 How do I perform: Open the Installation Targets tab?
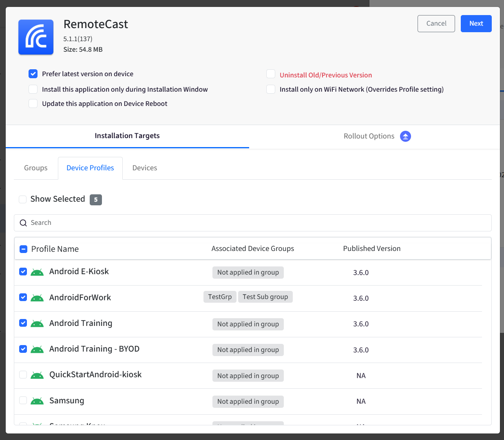pyautogui.click(x=127, y=136)
